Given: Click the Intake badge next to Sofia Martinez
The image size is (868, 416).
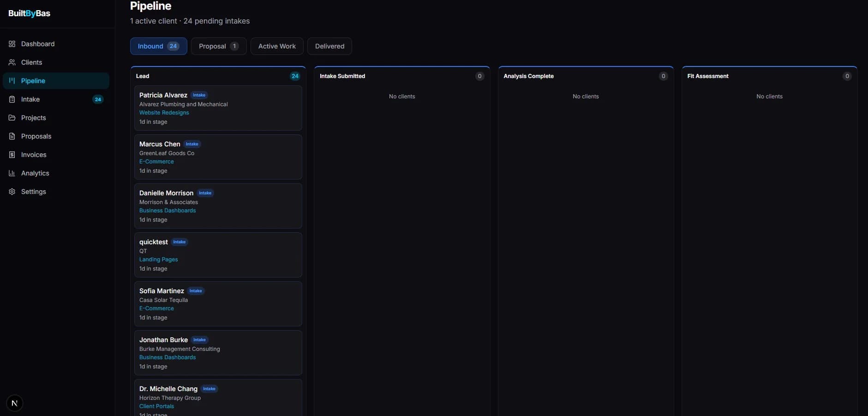Looking at the screenshot, I should coord(196,291).
